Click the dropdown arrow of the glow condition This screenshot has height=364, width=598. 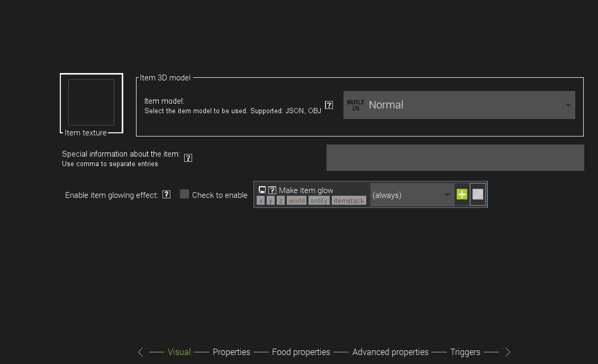click(x=447, y=195)
